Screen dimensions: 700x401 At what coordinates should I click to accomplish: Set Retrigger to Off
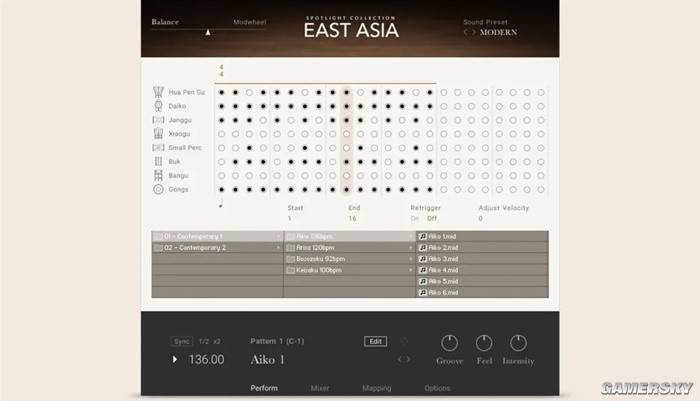tap(432, 218)
